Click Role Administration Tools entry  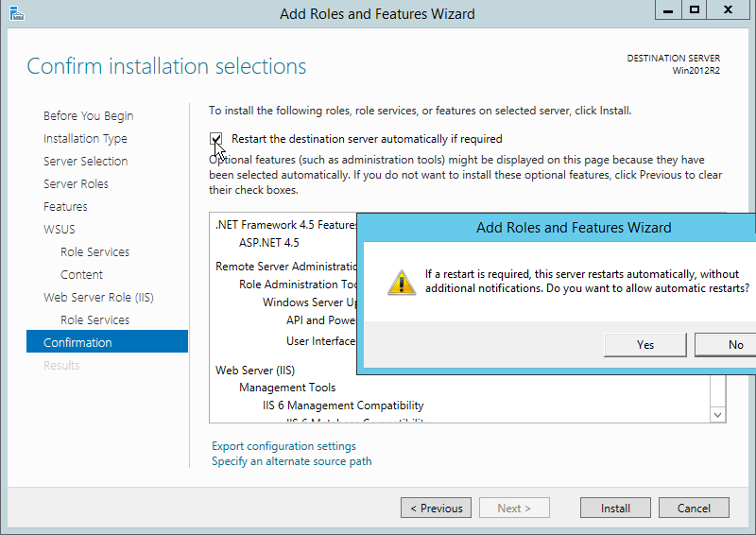point(298,285)
